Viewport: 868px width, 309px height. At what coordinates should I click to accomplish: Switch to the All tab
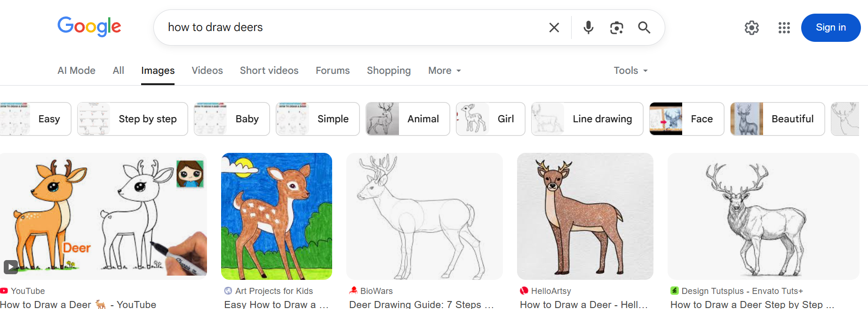[119, 71]
